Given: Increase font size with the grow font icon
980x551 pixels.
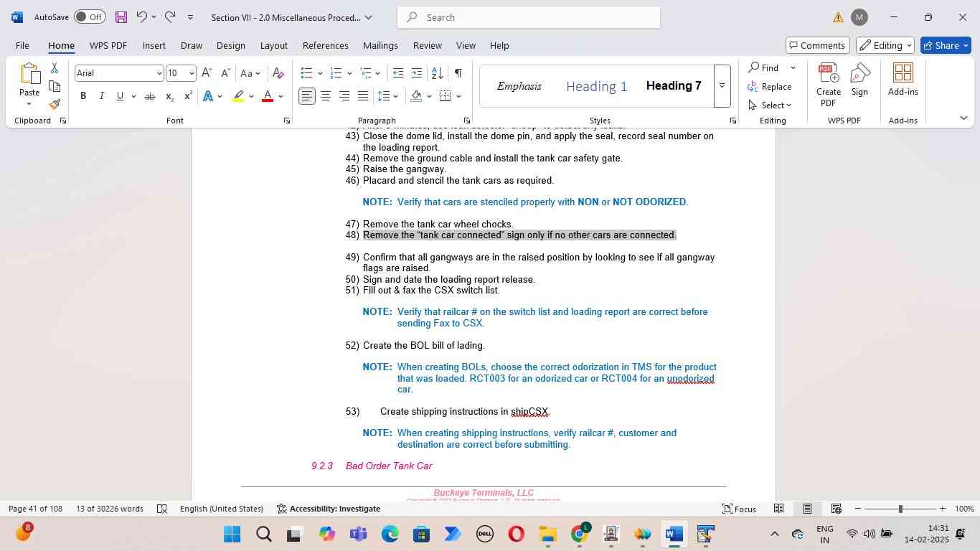Looking at the screenshot, I should tap(207, 73).
